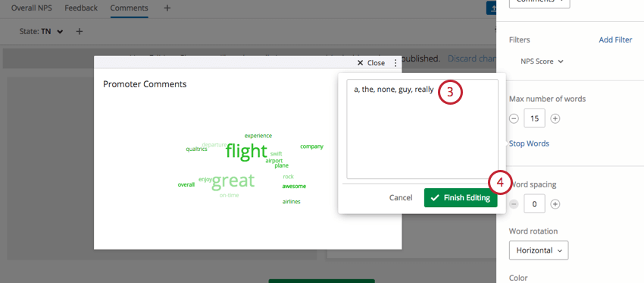
Task: Decrease the max number of words
Action: pos(514,118)
